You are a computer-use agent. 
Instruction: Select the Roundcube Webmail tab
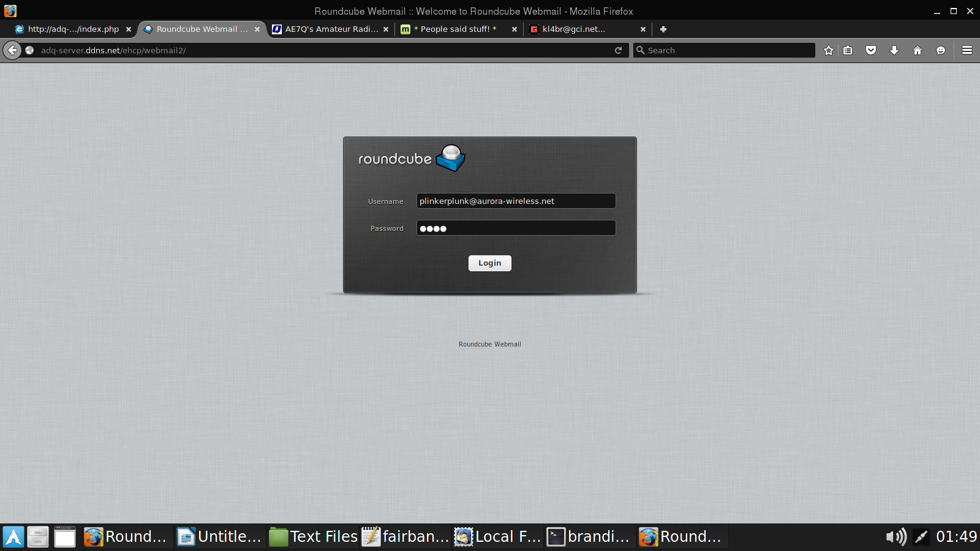click(x=202, y=29)
